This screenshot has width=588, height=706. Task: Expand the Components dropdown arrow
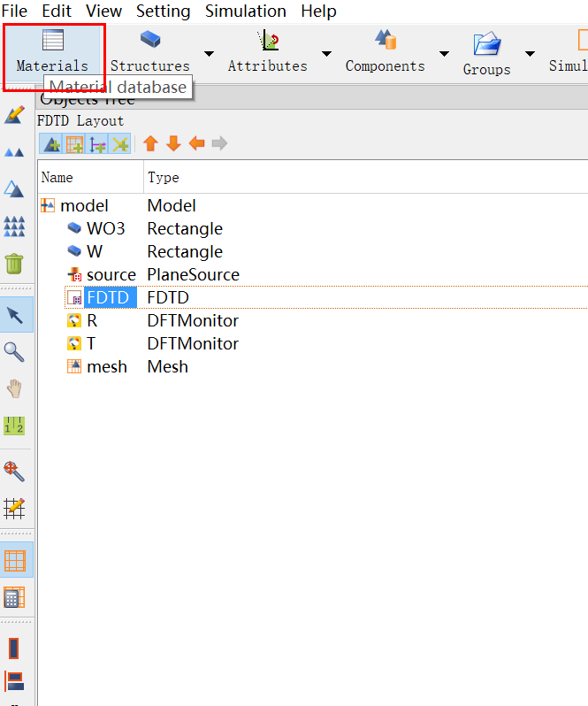pos(444,53)
